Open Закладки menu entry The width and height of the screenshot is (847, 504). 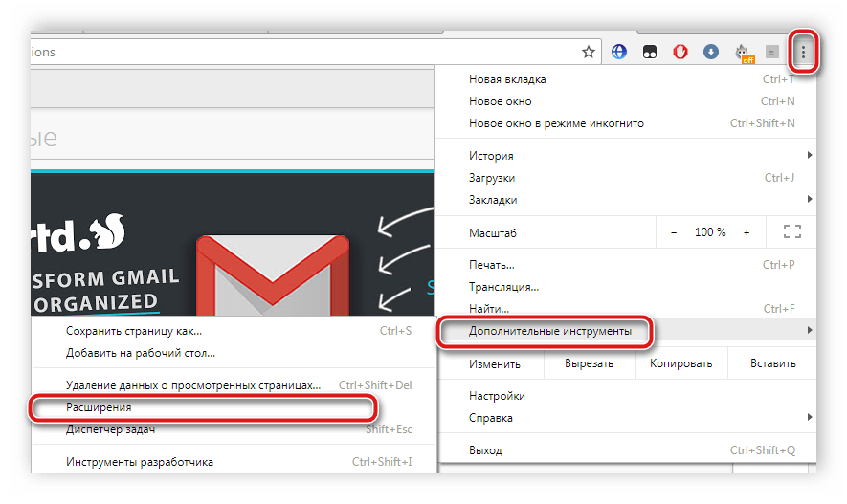(627, 200)
